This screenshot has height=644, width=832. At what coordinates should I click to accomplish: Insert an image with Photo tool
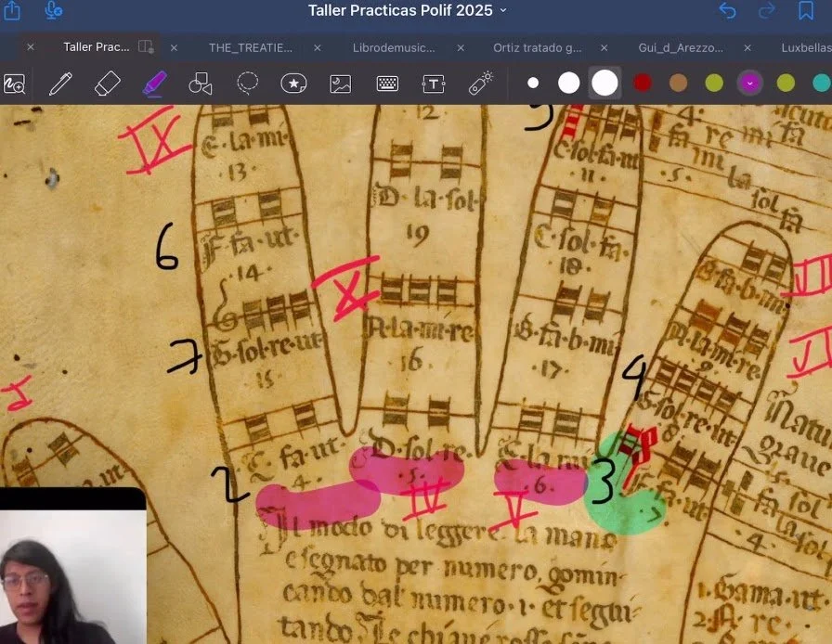[340, 84]
